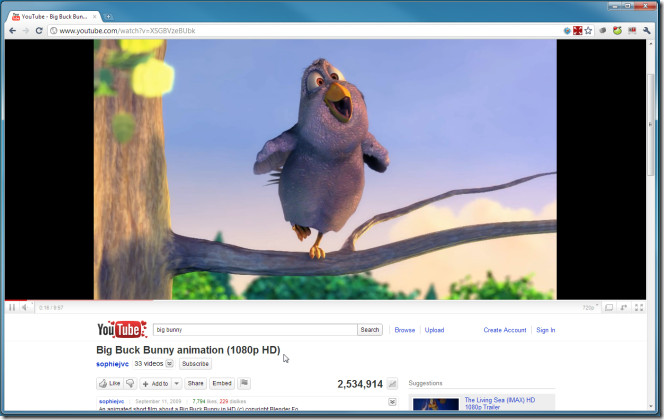664x420 pixels.
Task: Reload the YouTube page
Action: [39, 30]
